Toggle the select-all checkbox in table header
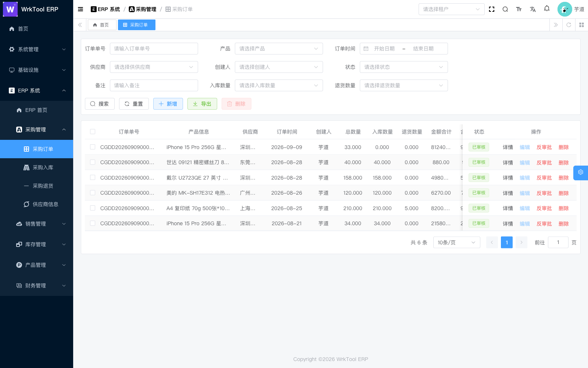The height and width of the screenshot is (368, 588). (93, 132)
